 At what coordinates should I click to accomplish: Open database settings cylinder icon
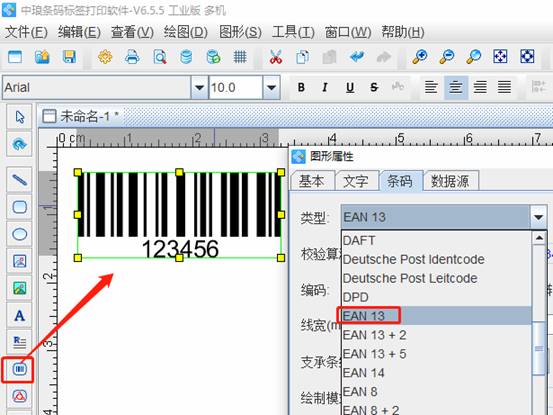click(x=186, y=57)
